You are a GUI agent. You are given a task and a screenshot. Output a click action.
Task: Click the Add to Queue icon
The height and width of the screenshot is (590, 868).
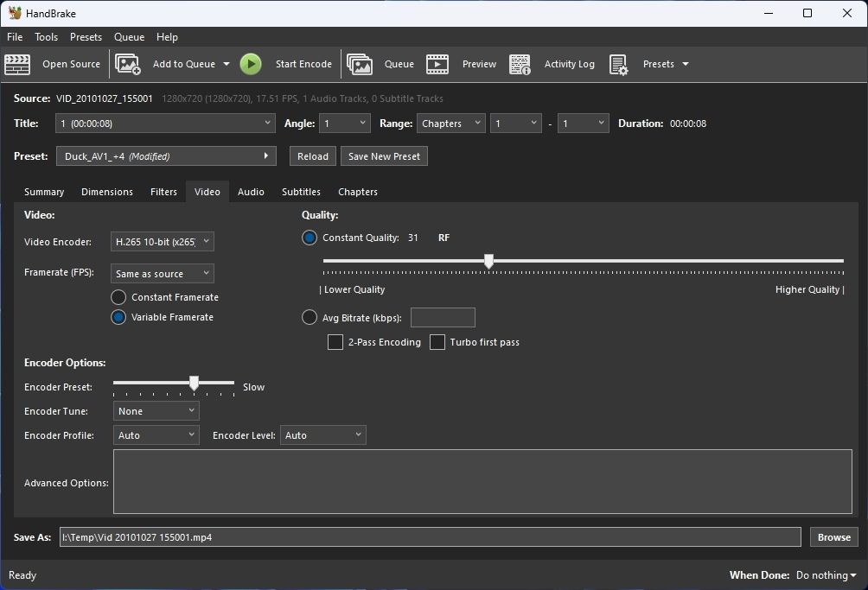pos(128,64)
